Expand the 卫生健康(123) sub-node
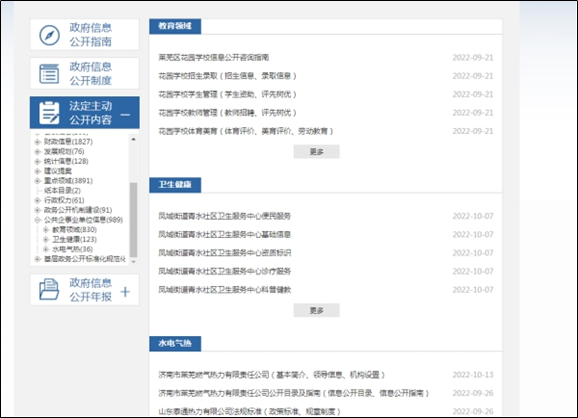 click(46, 239)
